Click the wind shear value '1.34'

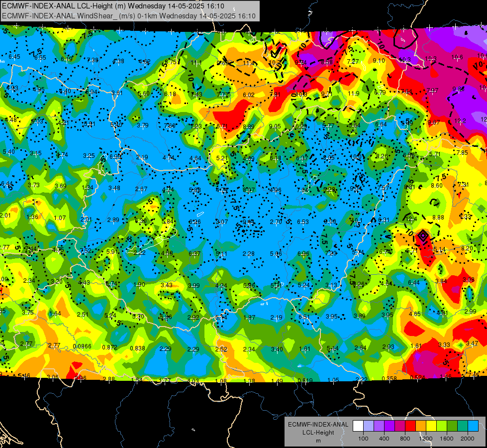tap(88, 188)
